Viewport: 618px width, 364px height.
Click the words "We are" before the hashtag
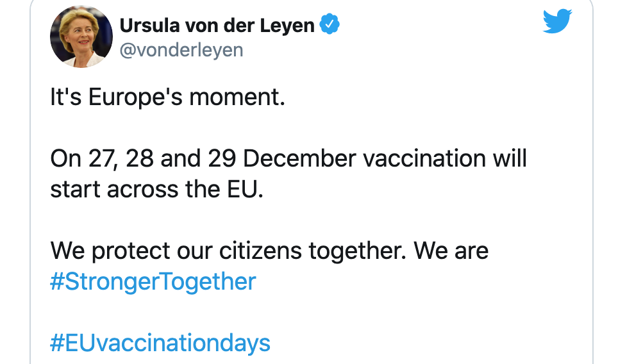(x=451, y=251)
